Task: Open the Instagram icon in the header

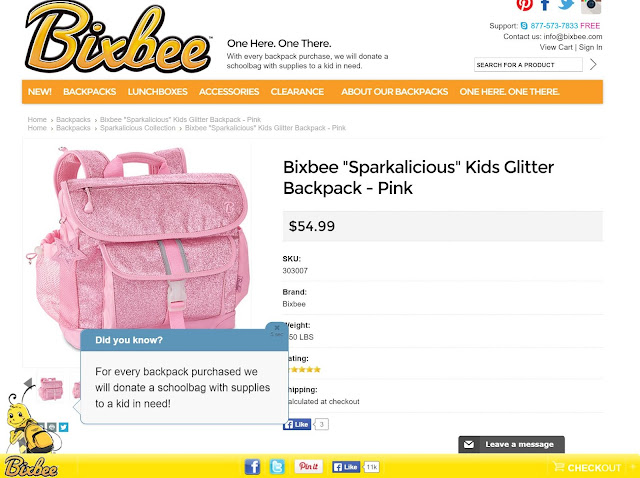Action: click(x=591, y=6)
